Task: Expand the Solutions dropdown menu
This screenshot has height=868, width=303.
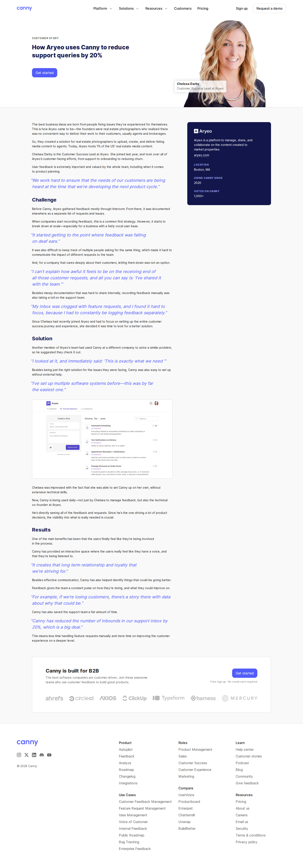Action: coord(129,8)
